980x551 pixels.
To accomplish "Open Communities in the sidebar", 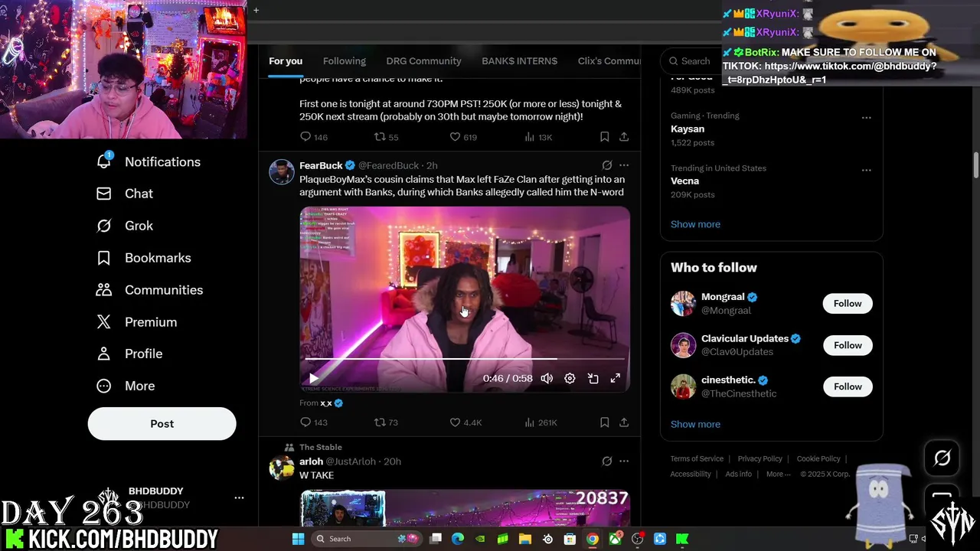I will [x=149, y=290].
